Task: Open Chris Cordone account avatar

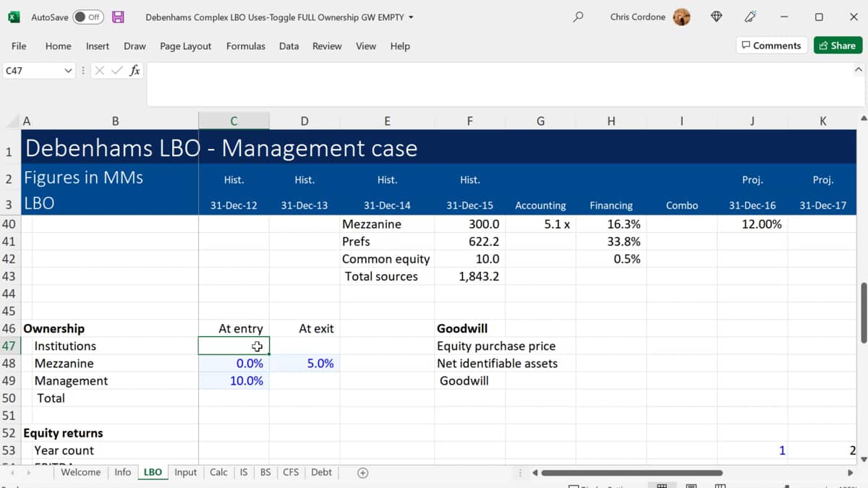Action: [681, 17]
